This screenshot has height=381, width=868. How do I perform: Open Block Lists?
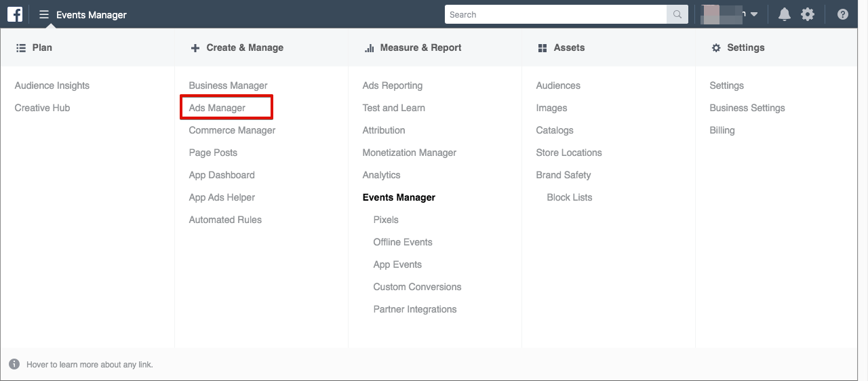click(x=570, y=197)
